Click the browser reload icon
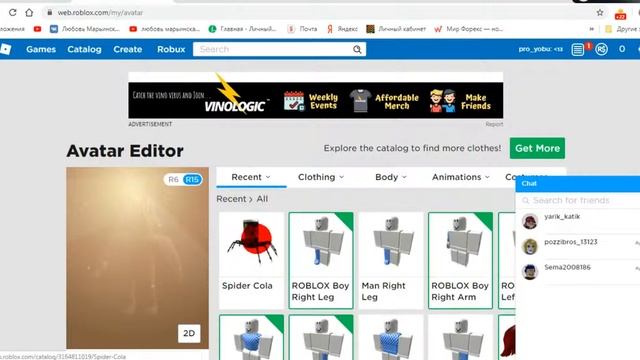 click(x=13, y=13)
